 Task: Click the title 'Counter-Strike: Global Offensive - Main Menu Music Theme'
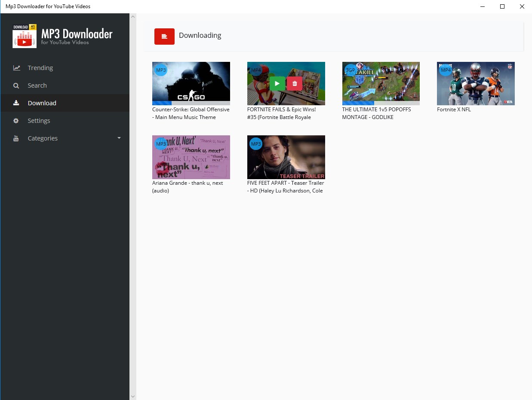(191, 113)
